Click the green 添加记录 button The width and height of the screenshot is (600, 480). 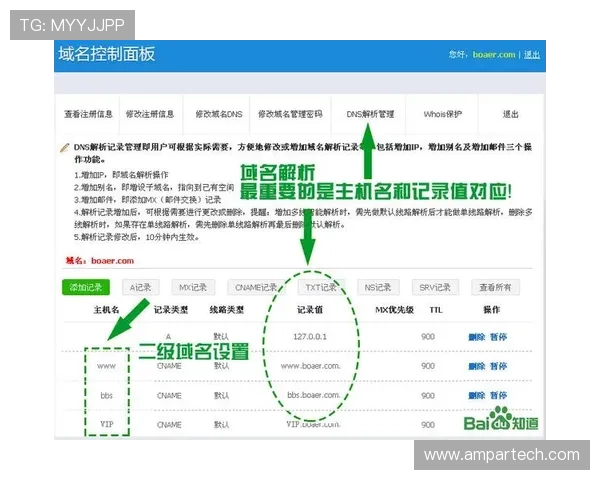click(86, 287)
